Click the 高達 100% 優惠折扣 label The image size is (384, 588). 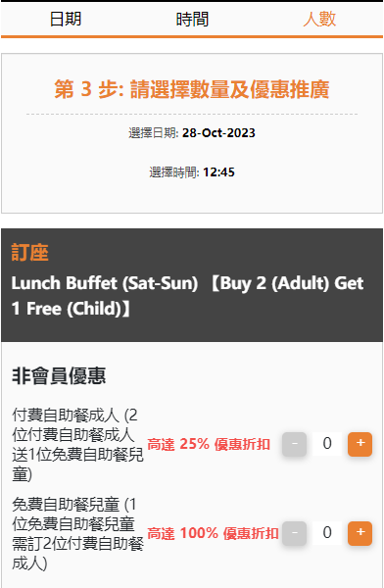tap(213, 533)
